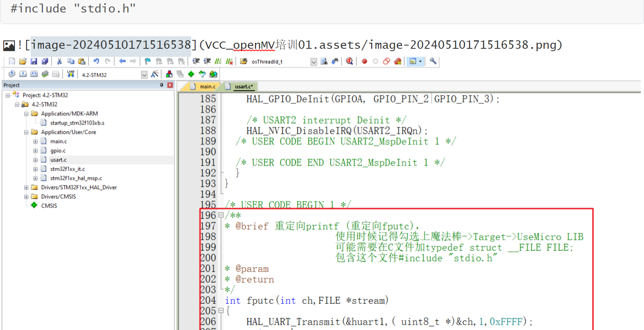Rebuild all target files icon
The width and height of the screenshot is (644, 330).
click(x=34, y=74)
